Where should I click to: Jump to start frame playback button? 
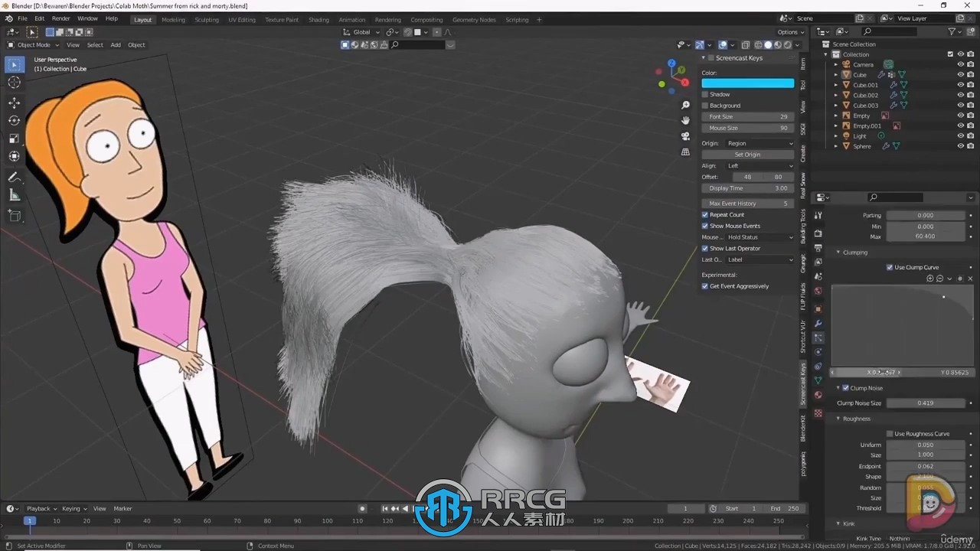click(x=385, y=508)
